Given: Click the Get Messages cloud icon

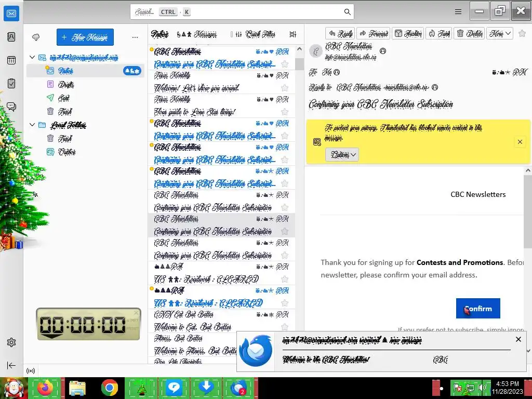Looking at the screenshot, I should [x=36, y=37].
